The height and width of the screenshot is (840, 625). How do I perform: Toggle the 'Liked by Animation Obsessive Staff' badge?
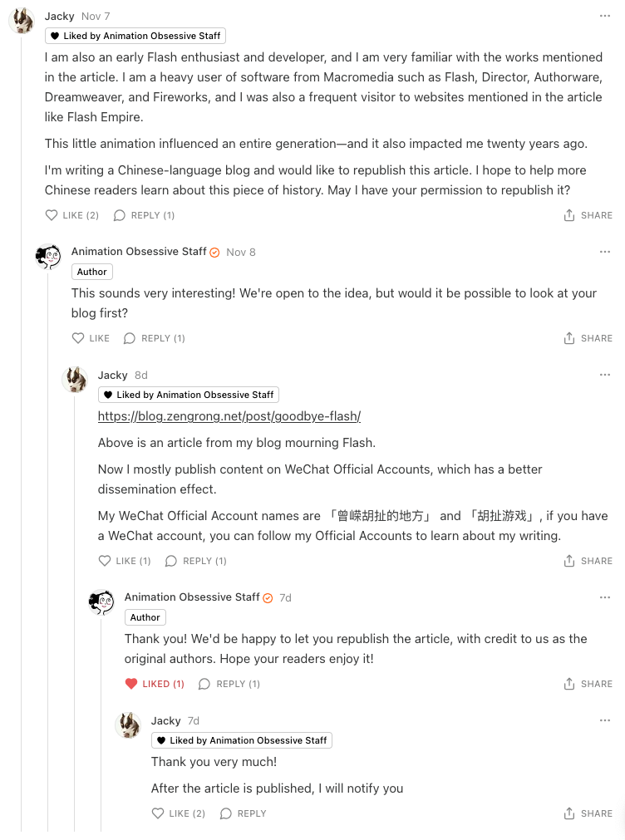[135, 36]
